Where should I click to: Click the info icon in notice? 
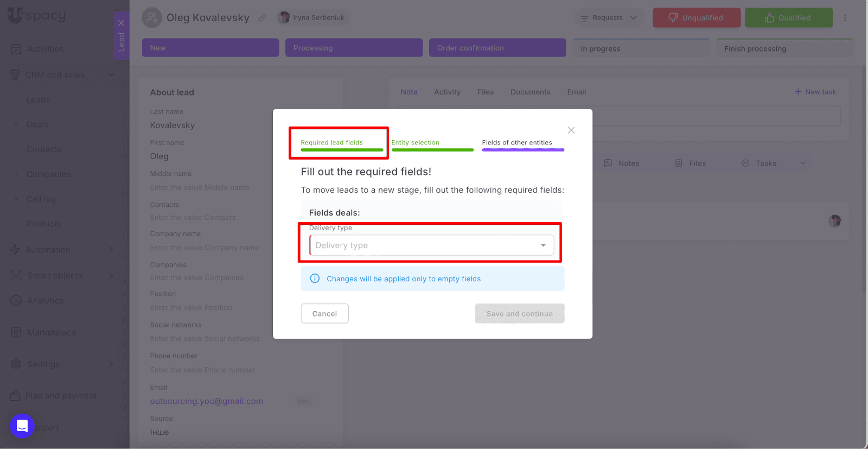pos(315,279)
